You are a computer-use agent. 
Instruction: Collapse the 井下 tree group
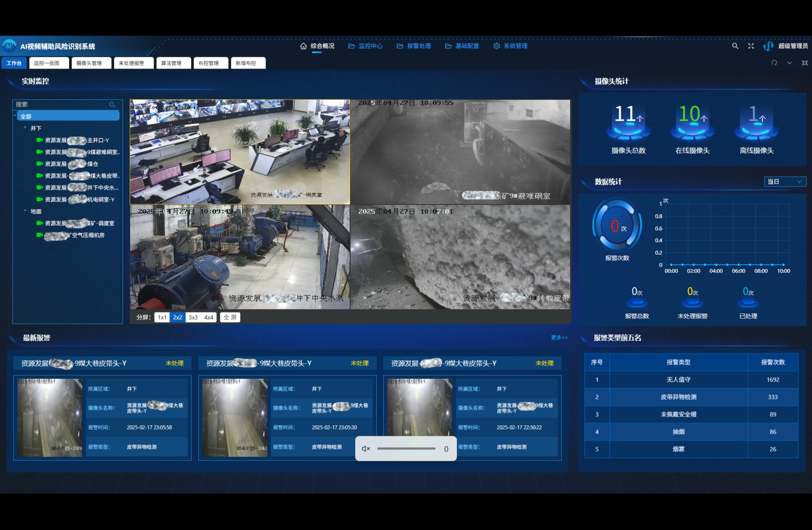click(x=25, y=128)
